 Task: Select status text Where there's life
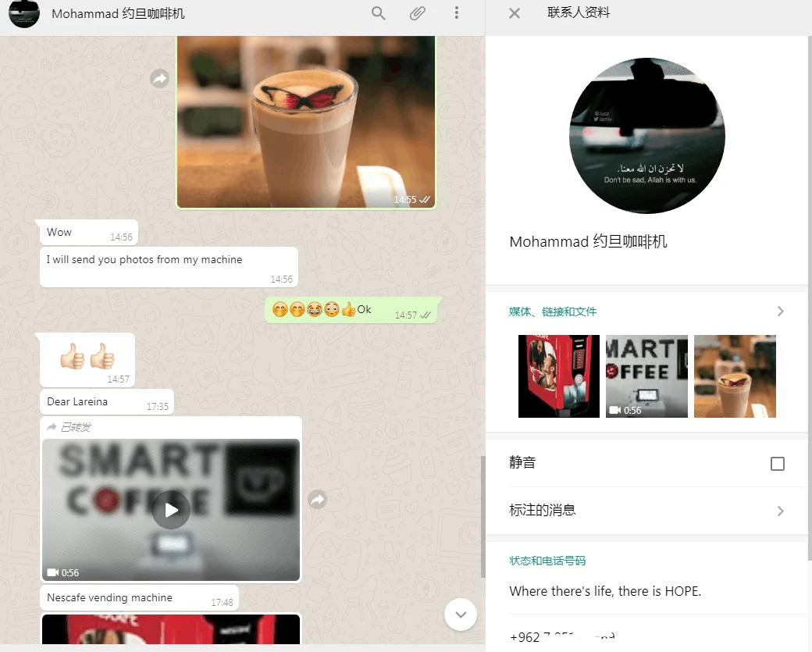605,591
